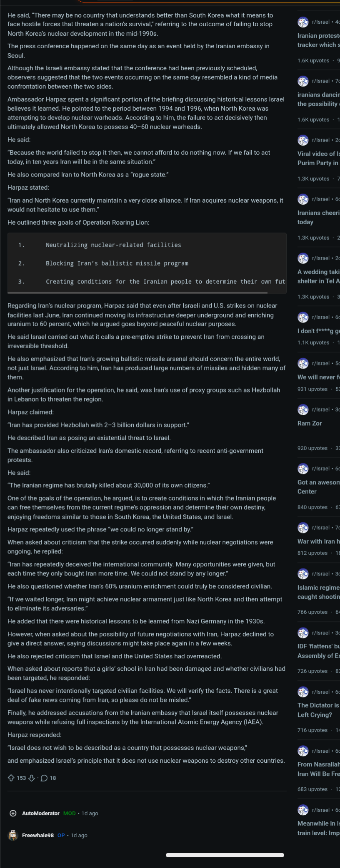Click r/Israel avatar beside "Ram Zor" post
This screenshot has height=868, width=340.
(303, 409)
